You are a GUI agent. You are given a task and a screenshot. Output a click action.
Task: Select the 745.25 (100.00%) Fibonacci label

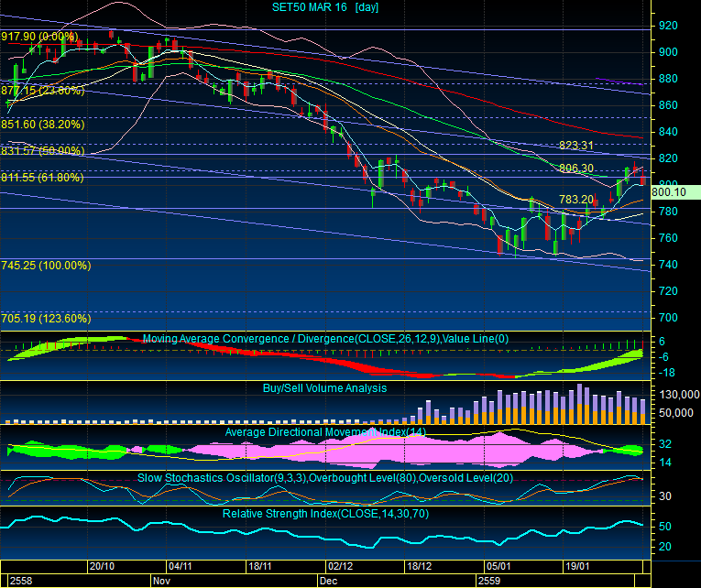[46, 266]
